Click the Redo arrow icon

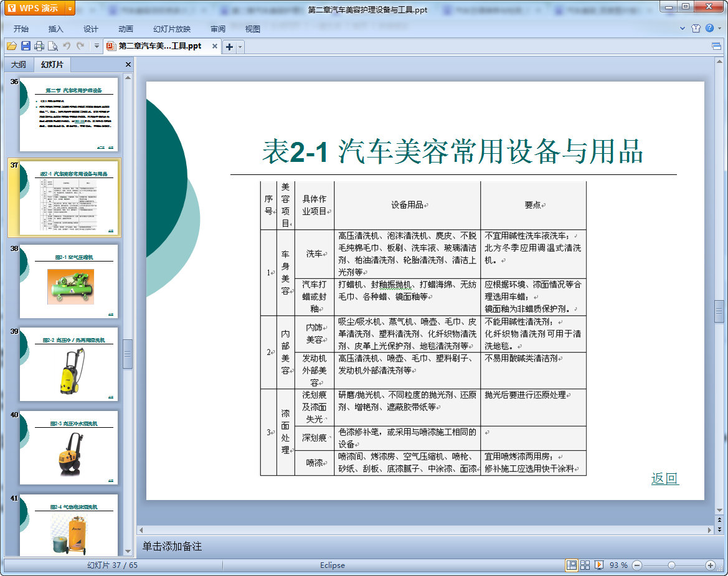pyautogui.click(x=80, y=46)
